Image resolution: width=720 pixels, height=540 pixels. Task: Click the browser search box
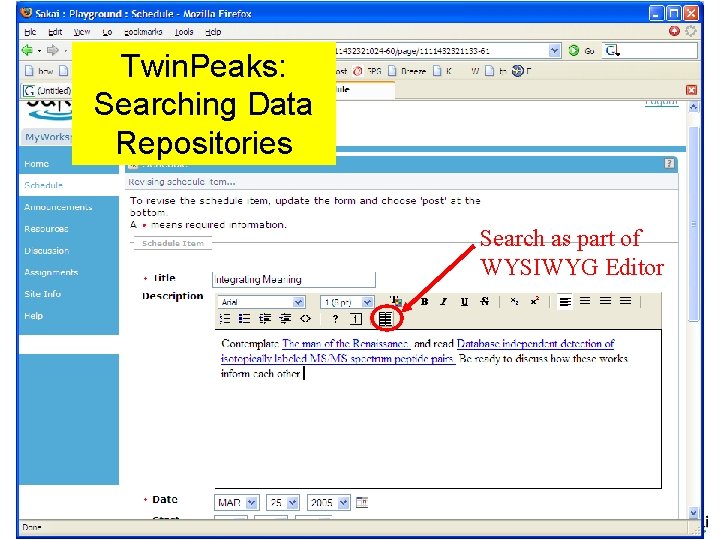pyautogui.click(x=651, y=51)
